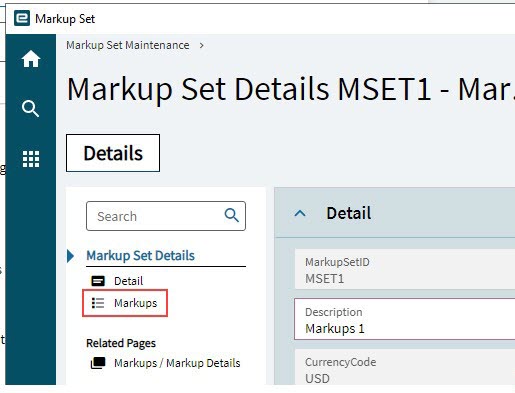The width and height of the screenshot is (515, 393).
Task: Go to Detail in navigation tree
Action: [128, 281]
